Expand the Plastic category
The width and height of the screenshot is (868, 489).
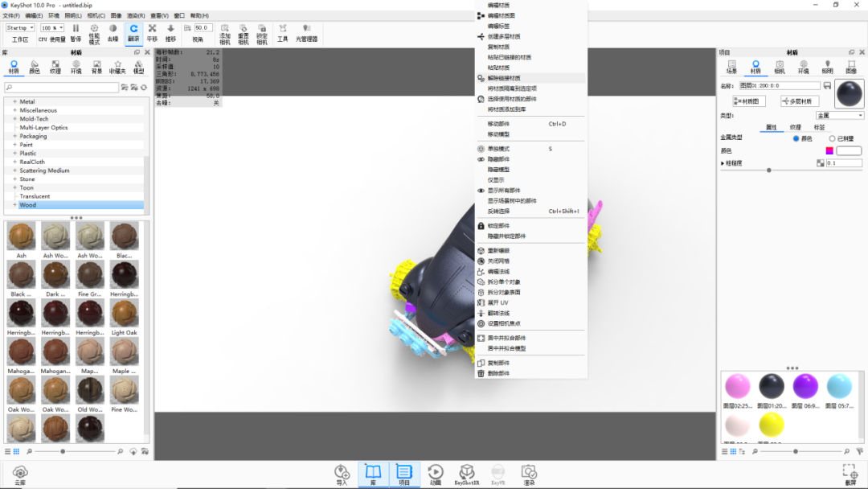[14, 153]
